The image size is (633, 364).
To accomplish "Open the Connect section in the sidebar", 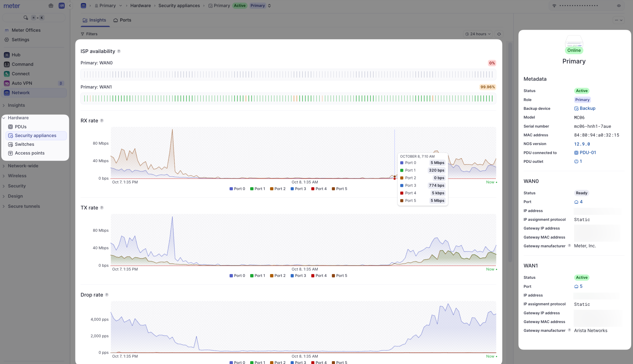I will (21, 74).
